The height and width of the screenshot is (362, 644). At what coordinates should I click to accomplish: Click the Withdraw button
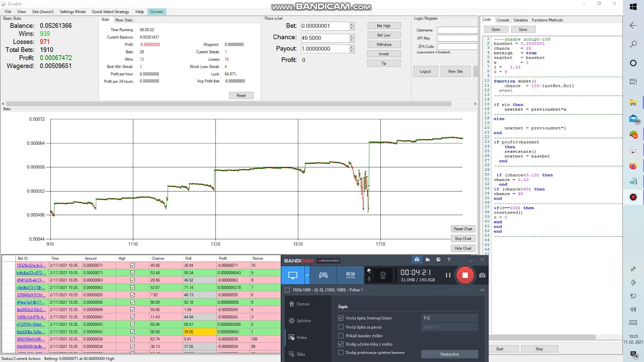click(x=383, y=45)
